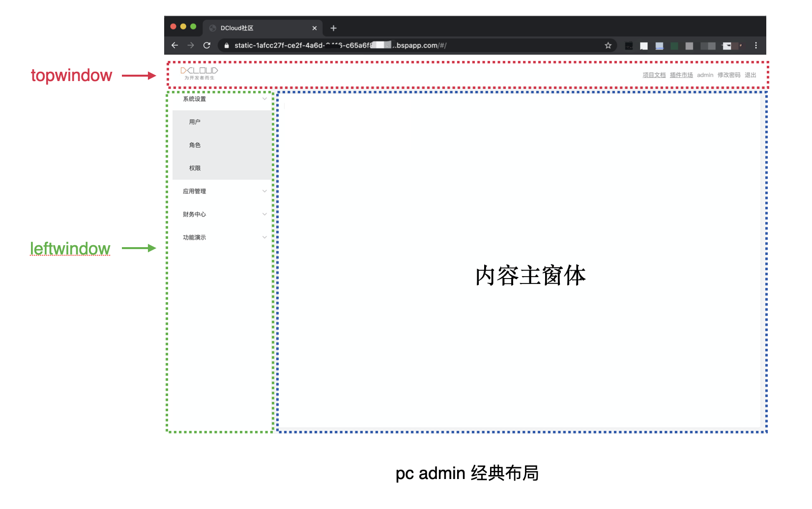Image resolution: width=812 pixels, height=509 pixels.
Task: Open the Chrome three-dot menu
Action: [756, 45]
